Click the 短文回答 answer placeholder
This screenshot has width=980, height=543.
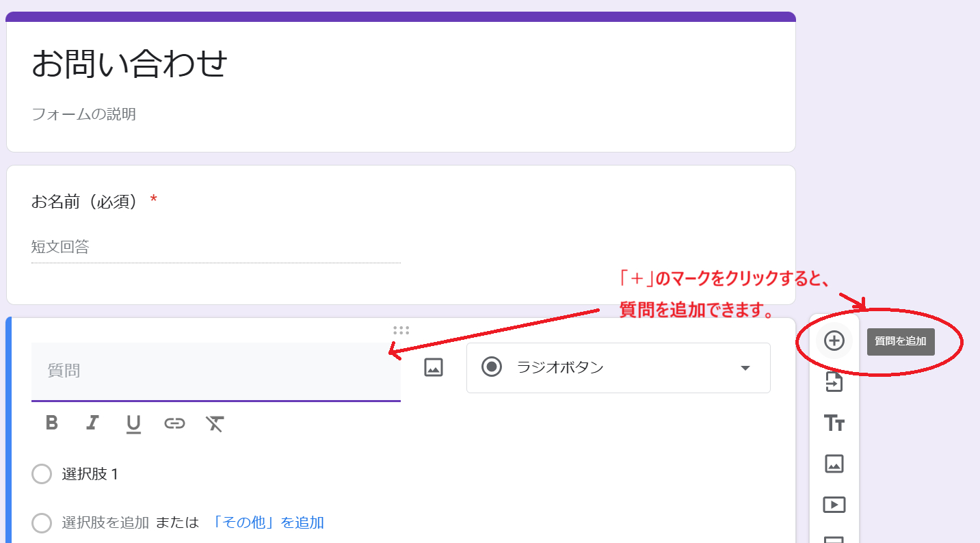[x=60, y=247]
